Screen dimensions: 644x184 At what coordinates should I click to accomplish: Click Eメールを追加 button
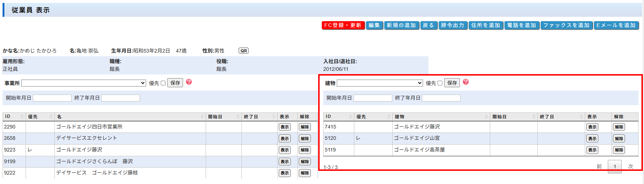click(x=616, y=26)
